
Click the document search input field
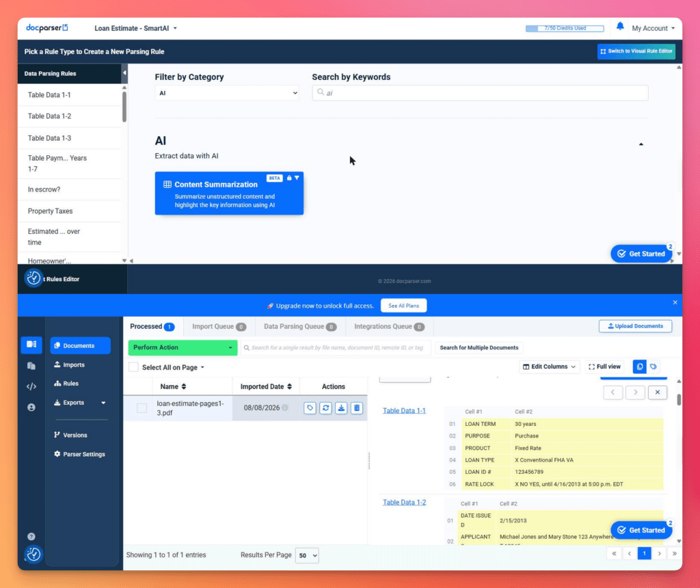tap(337, 348)
